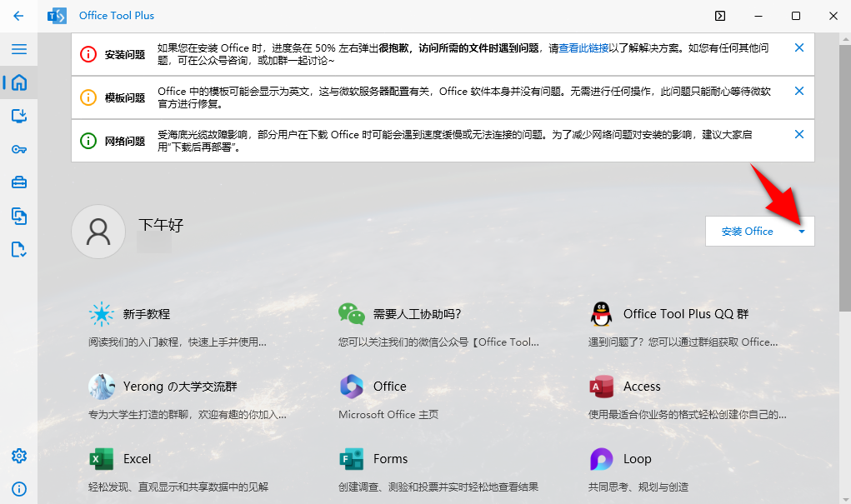Image resolution: width=851 pixels, height=504 pixels.
Task: Open the file check sidebar icon
Action: tap(19, 250)
